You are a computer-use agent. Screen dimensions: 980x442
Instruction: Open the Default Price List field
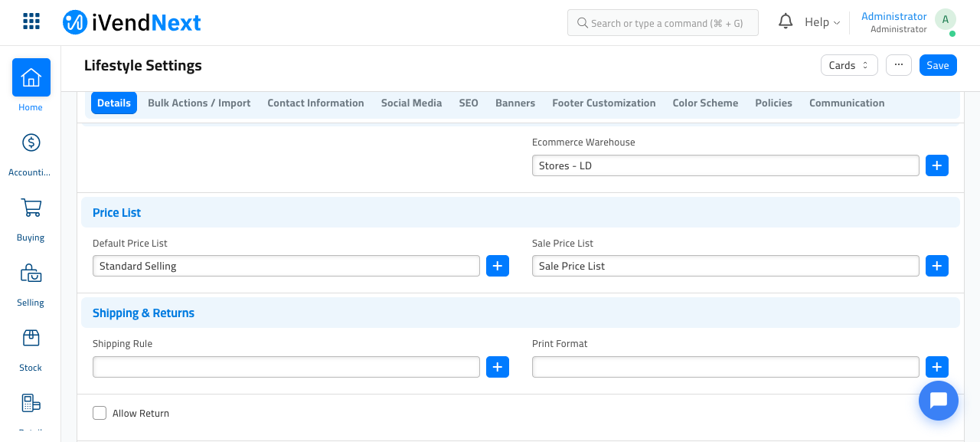(x=286, y=266)
